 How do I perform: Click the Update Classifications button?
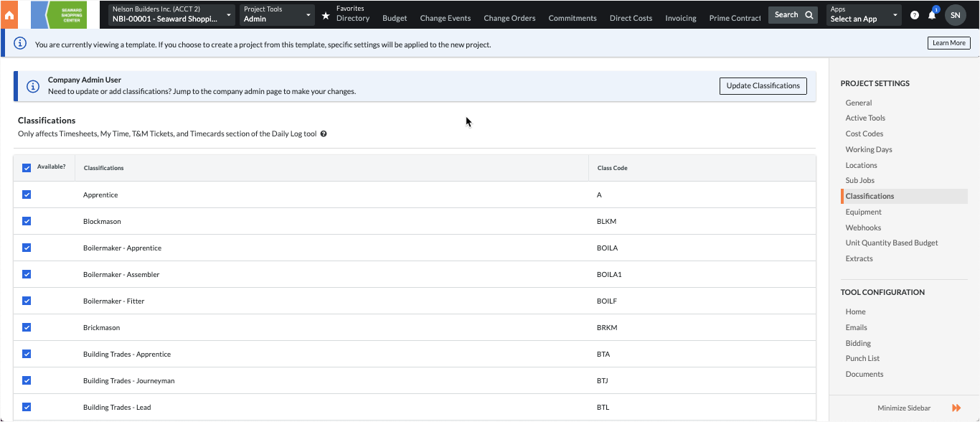point(763,86)
